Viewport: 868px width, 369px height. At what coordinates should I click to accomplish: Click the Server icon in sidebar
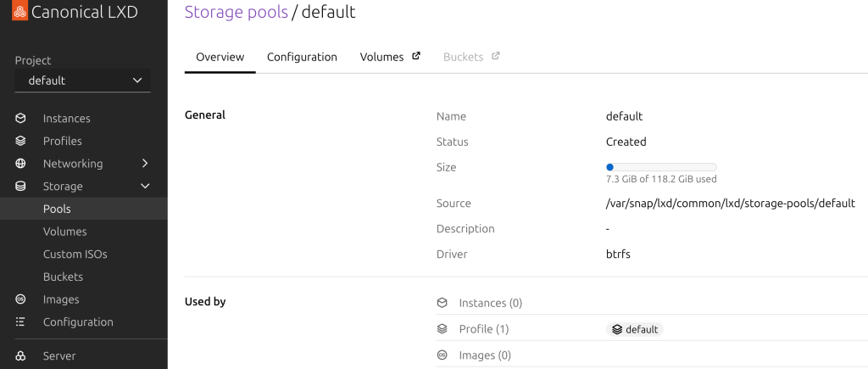[20, 356]
